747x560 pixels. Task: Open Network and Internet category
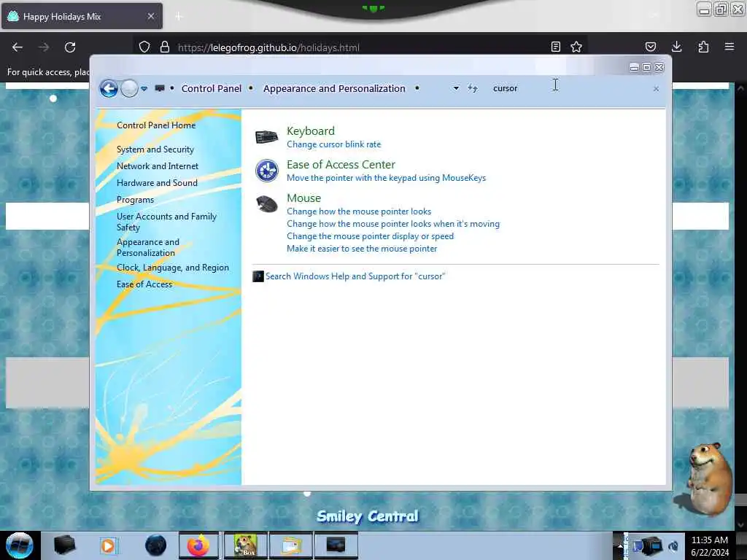(x=158, y=166)
